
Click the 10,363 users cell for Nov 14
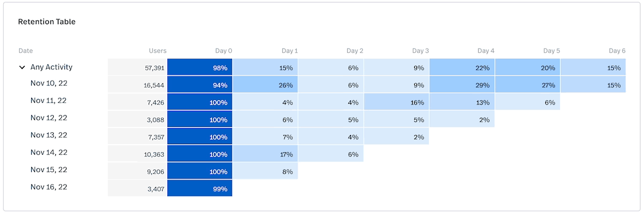pyautogui.click(x=137, y=154)
